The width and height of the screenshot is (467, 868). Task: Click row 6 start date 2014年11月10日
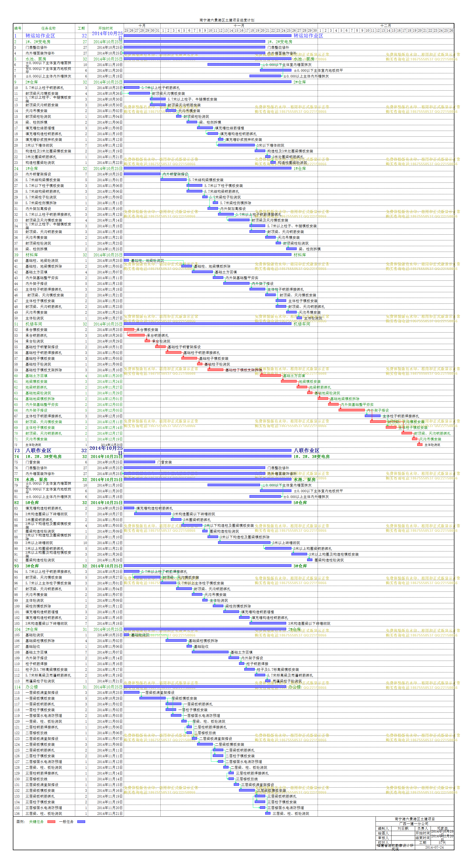[110, 65]
